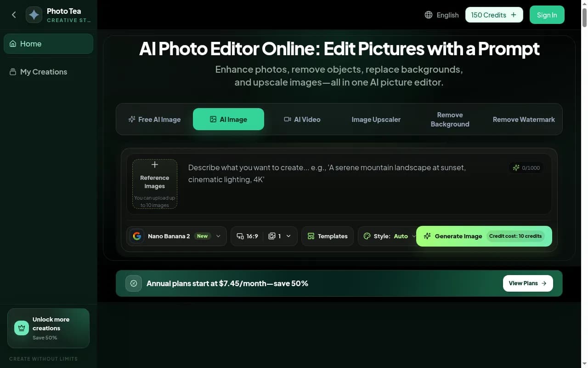
Task: Switch to the AI Video tab
Action: pos(302,119)
